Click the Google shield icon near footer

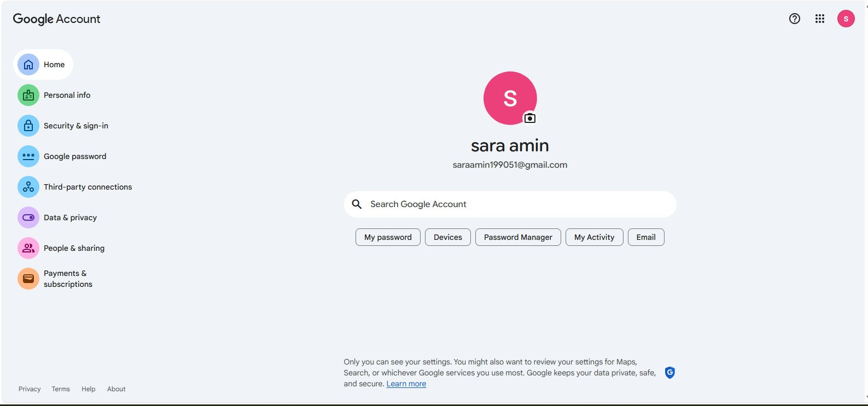(x=670, y=373)
